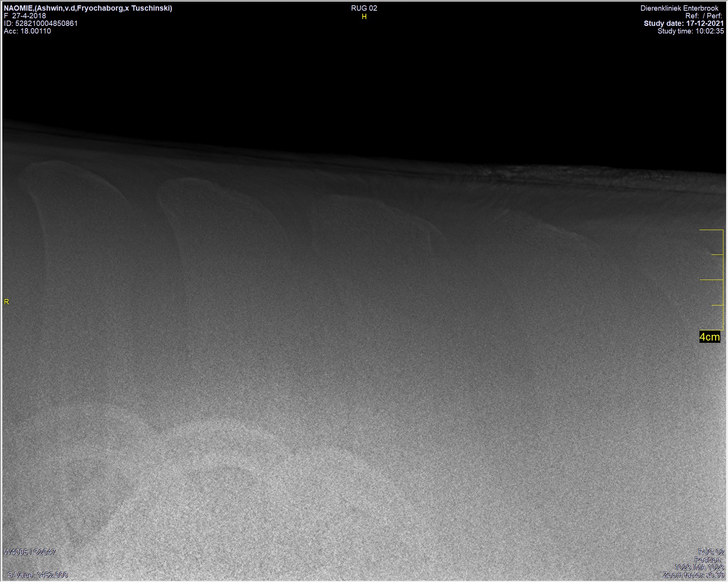Screen dimensions: 728x582
Task: Click the 1023 IMA 1023 text
Action: (699, 567)
